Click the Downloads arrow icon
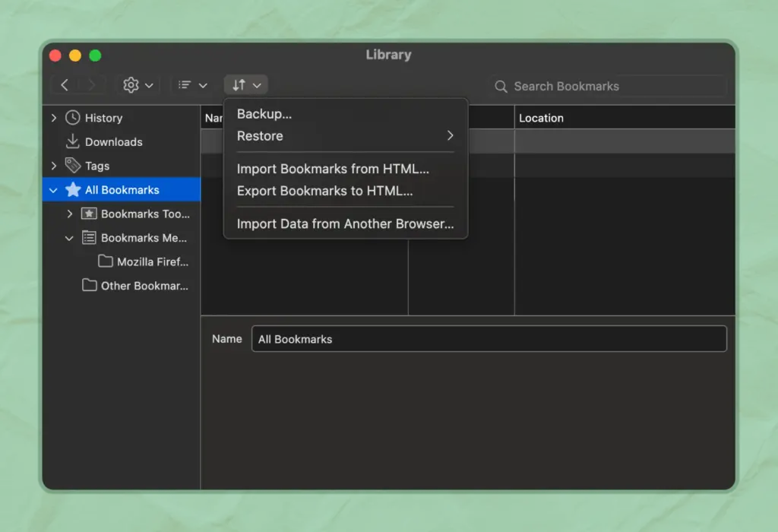The height and width of the screenshot is (532, 778). (72, 141)
